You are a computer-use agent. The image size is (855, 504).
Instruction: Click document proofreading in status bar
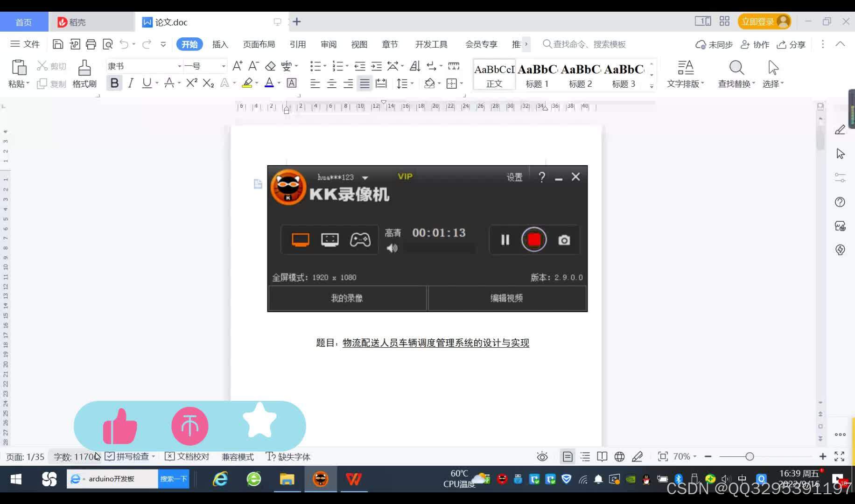[187, 456]
